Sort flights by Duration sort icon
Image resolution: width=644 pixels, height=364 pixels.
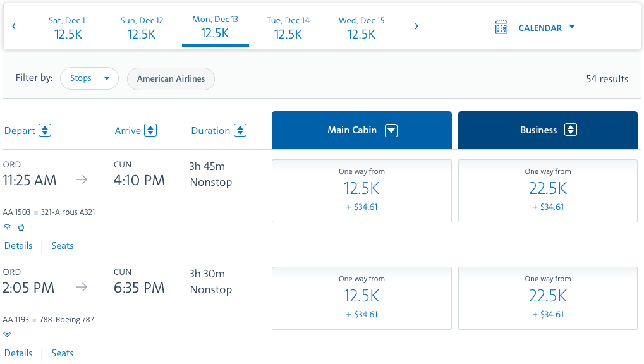pos(240,130)
